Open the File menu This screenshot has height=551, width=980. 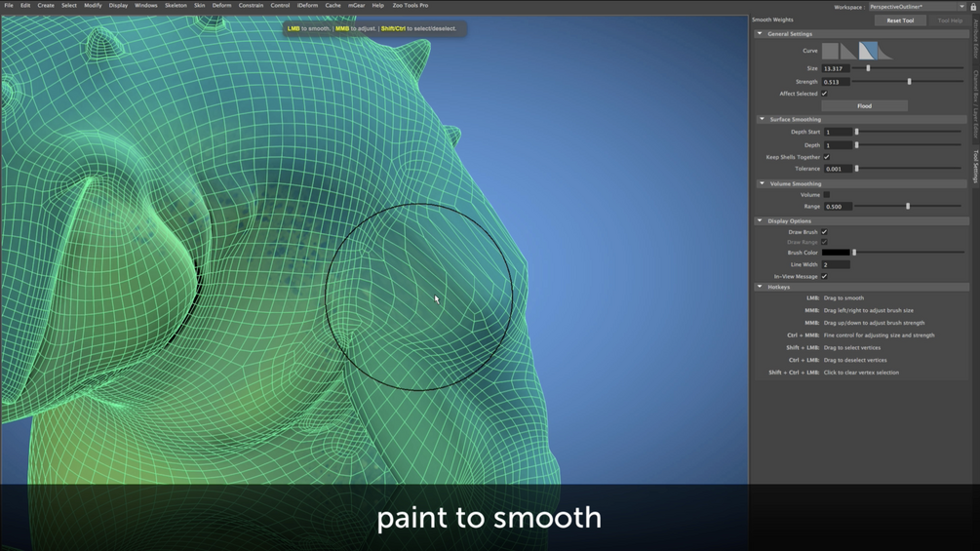coord(9,5)
